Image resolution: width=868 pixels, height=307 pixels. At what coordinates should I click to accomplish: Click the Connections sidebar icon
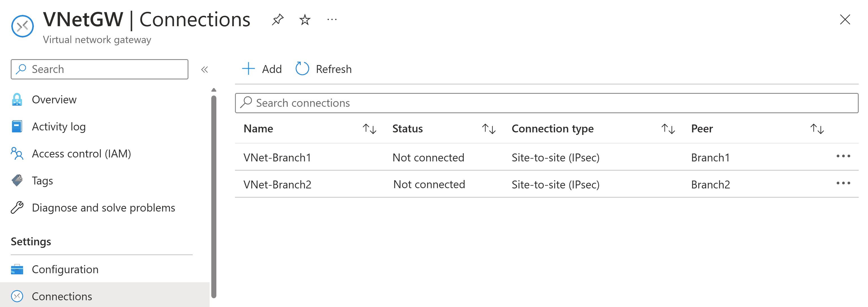click(x=17, y=296)
